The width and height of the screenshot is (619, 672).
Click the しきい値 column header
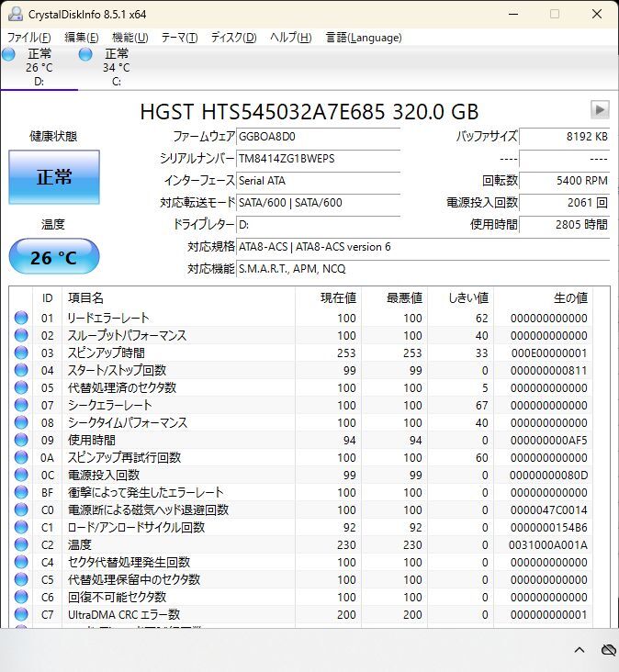pyautogui.click(x=461, y=297)
